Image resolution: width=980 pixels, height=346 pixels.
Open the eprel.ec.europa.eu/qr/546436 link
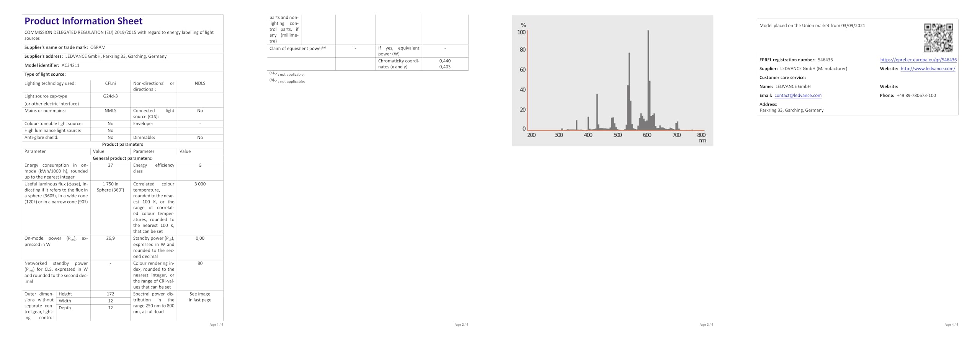click(918, 60)
